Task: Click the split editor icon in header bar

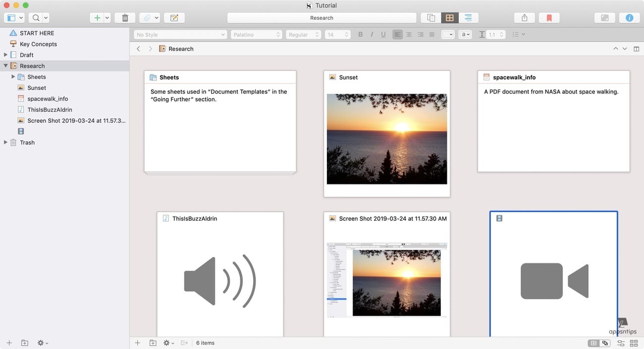Action: (x=637, y=49)
